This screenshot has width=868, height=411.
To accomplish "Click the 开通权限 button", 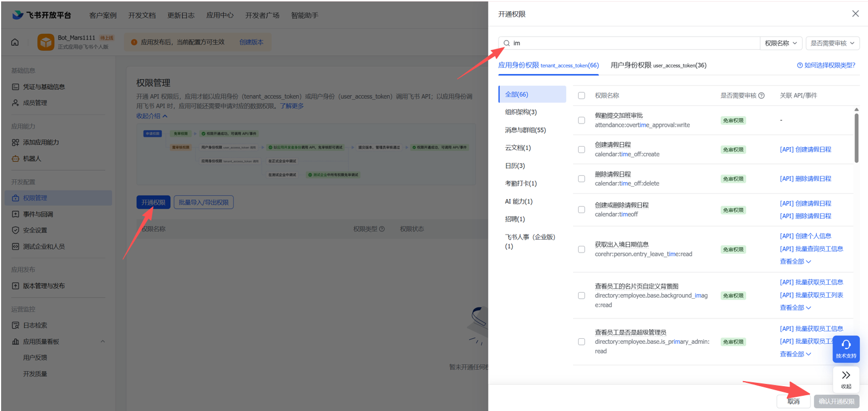I will click(153, 202).
